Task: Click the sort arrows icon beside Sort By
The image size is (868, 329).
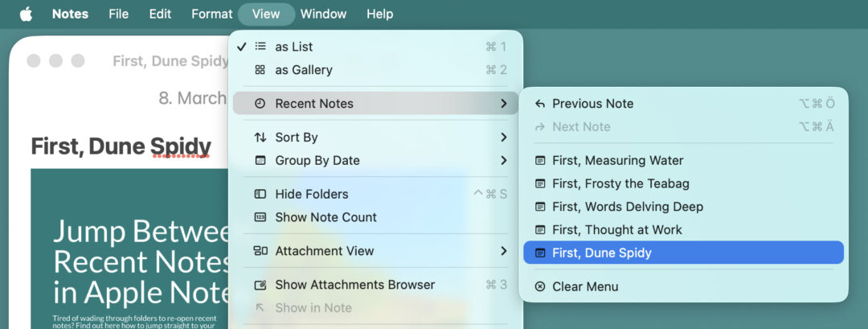Action: (x=260, y=138)
